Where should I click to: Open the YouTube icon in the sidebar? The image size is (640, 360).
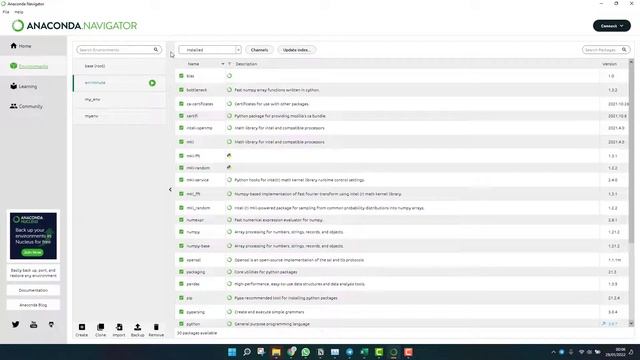click(33, 324)
